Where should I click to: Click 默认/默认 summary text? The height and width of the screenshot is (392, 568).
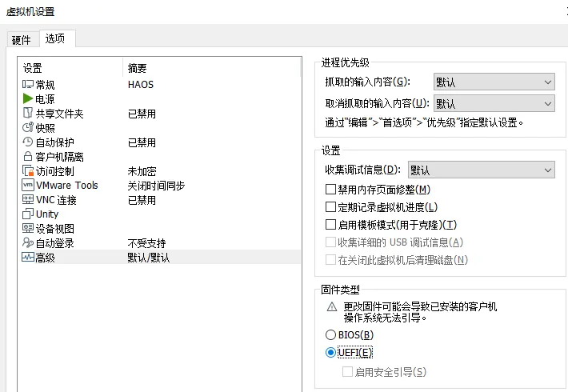pos(149,258)
